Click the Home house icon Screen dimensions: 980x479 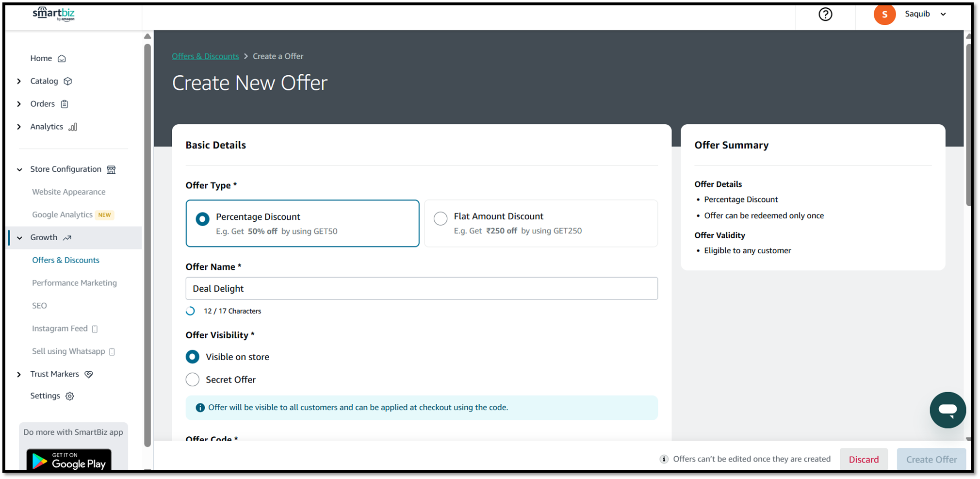tap(62, 59)
